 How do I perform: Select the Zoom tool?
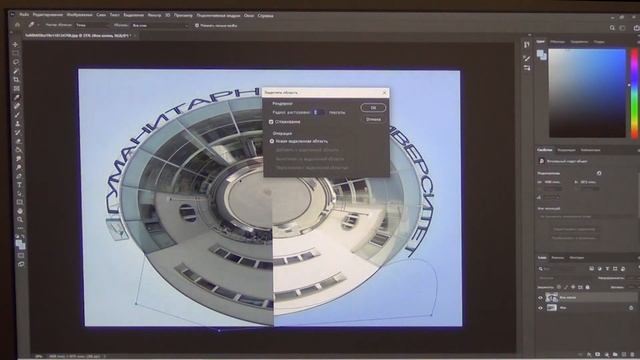(20, 220)
